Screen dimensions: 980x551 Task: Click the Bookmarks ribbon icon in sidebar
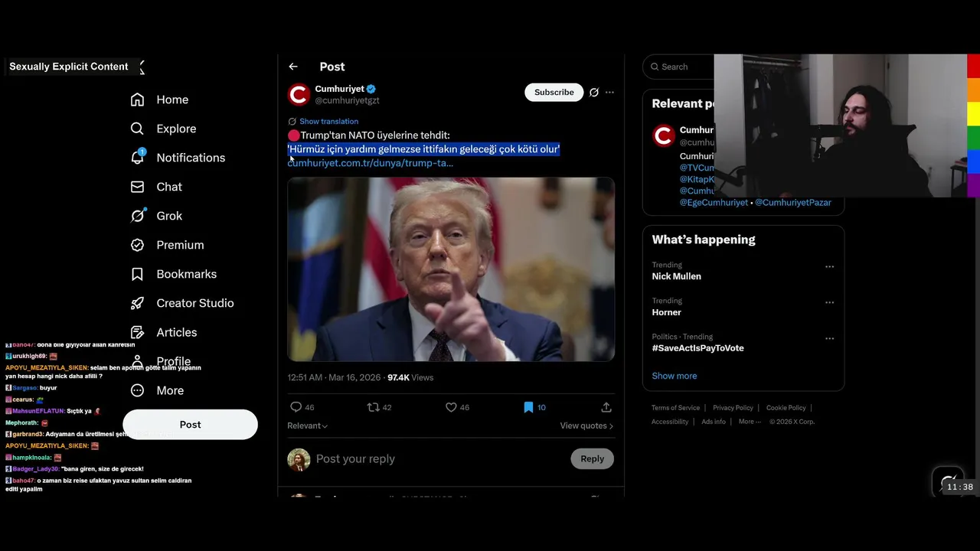pyautogui.click(x=137, y=274)
